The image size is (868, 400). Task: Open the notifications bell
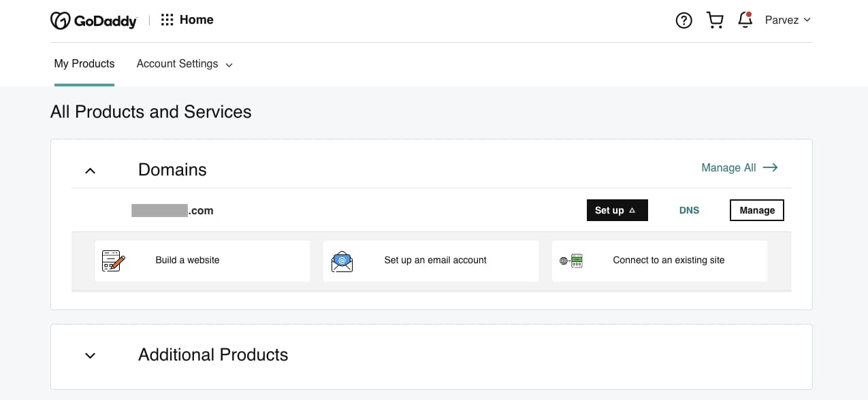[745, 20]
